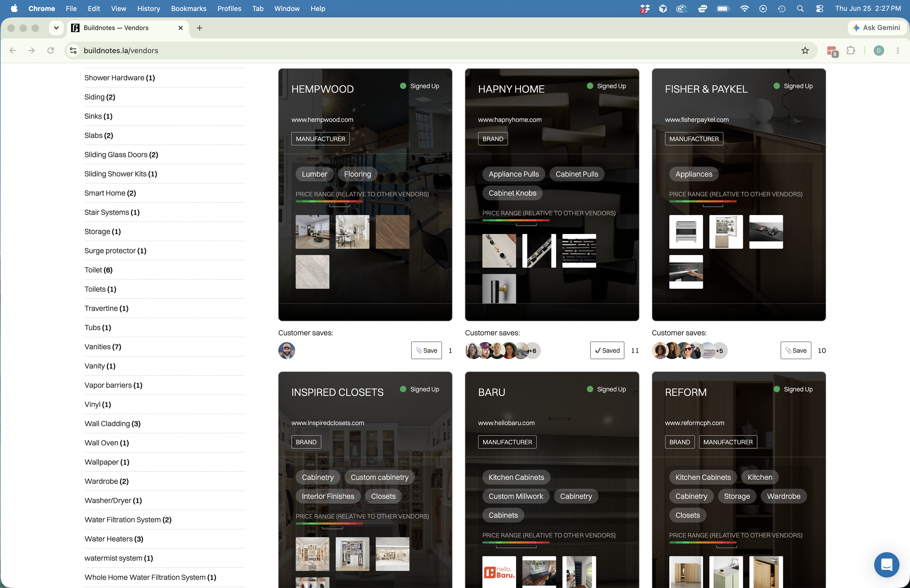Open Chrome three-dot menu
This screenshot has width=910, height=588.
coord(898,51)
